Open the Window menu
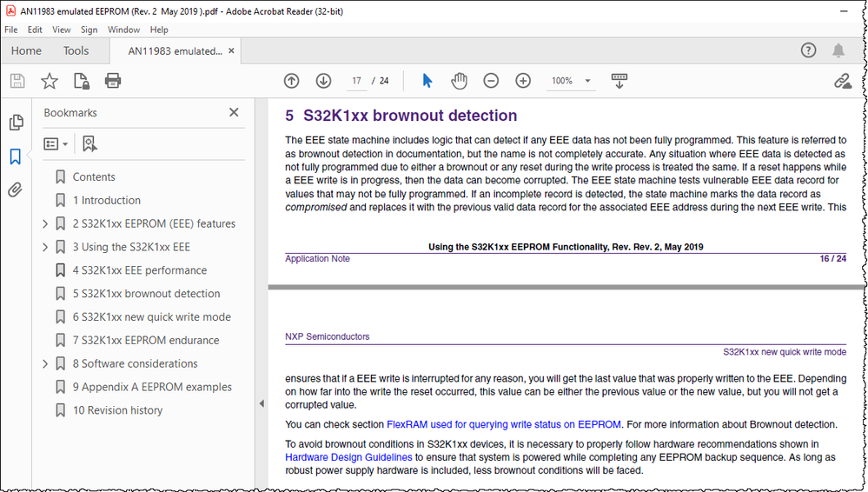Viewport: 868px width, 492px height. [123, 30]
